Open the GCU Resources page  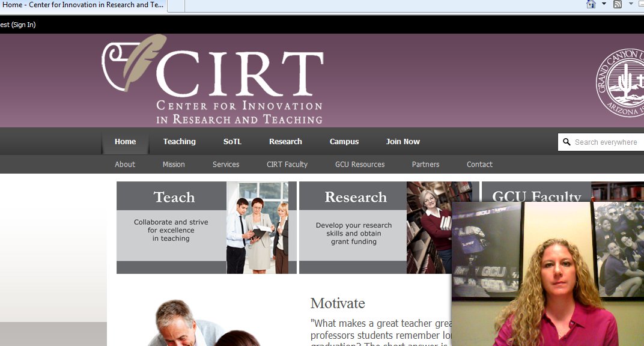point(359,164)
